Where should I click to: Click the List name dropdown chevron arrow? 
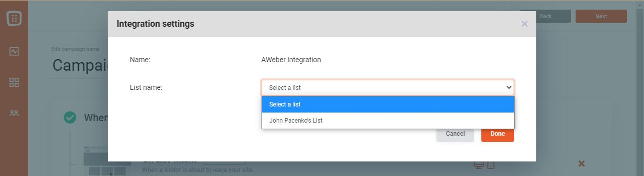point(508,88)
